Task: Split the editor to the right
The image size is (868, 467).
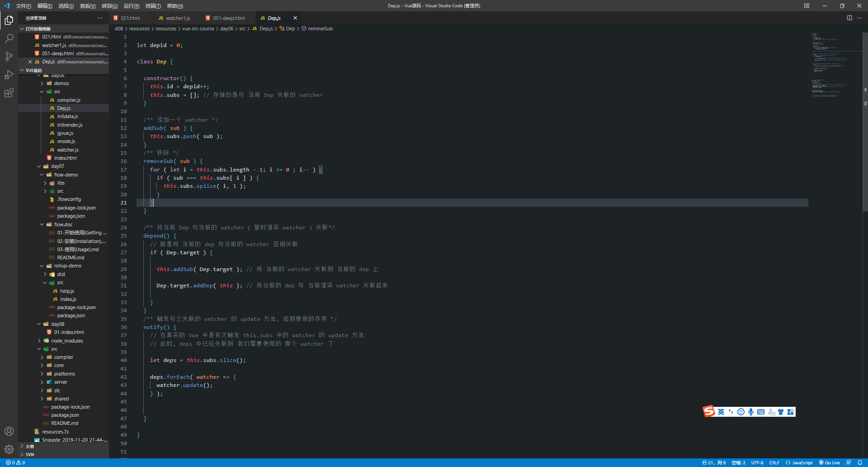Action: coord(849,18)
